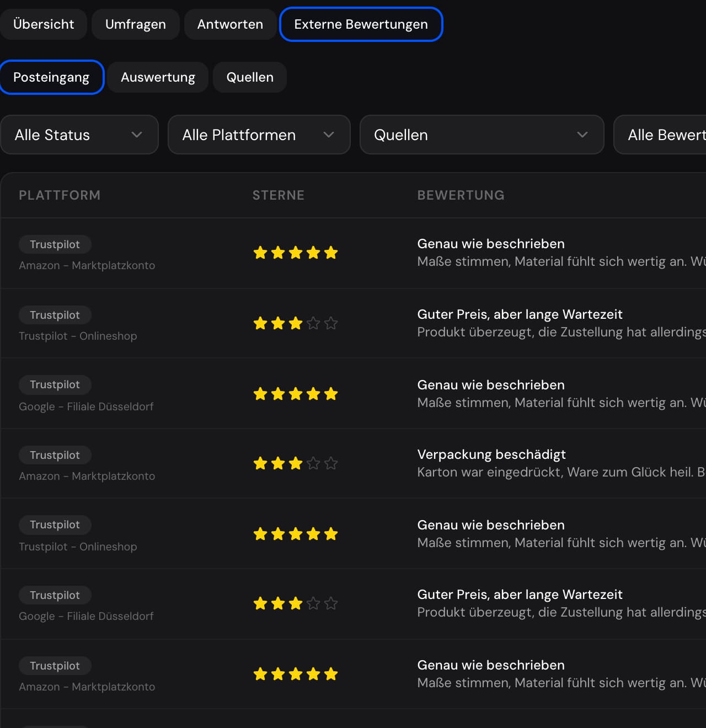706x728 pixels.
Task: Select the Externe Bewertungen tab
Action: click(x=361, y=24)
